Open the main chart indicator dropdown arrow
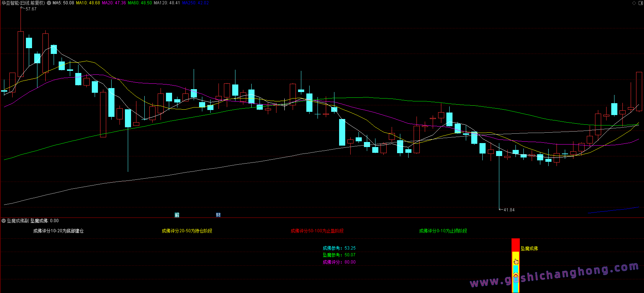The width and height of the screenshot is (644, 293). click(49, 3)
